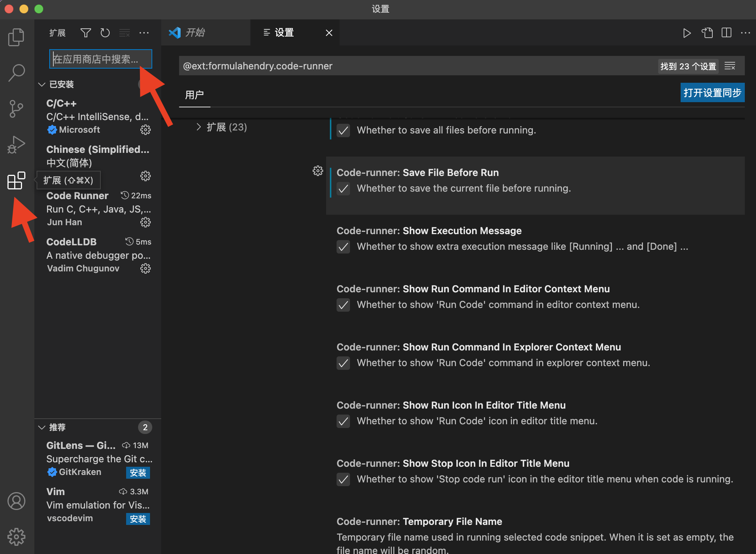Toggle save all files before running checkbox
The width and height of the screenshot is (756, 554).
(343, 130)
